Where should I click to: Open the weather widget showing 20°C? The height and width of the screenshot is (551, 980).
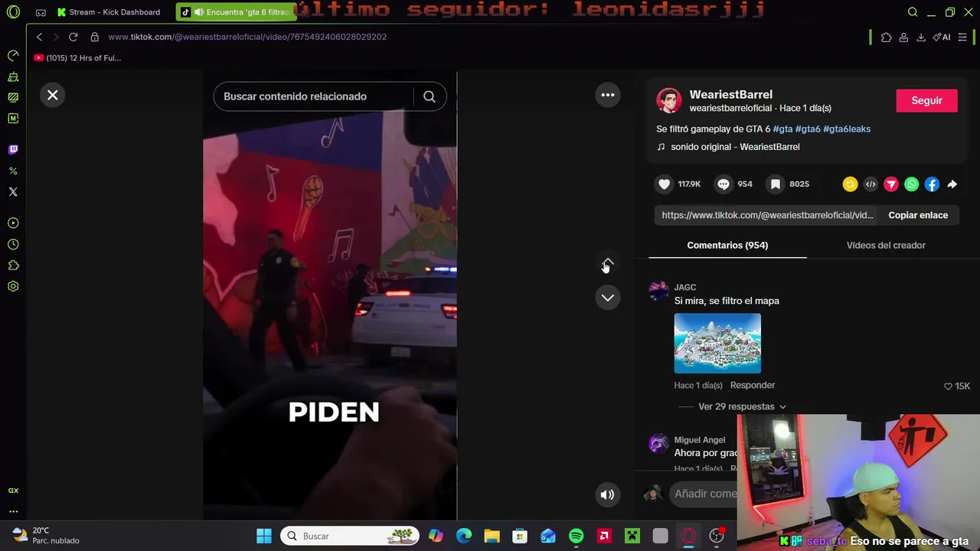[x=46, y=536]
